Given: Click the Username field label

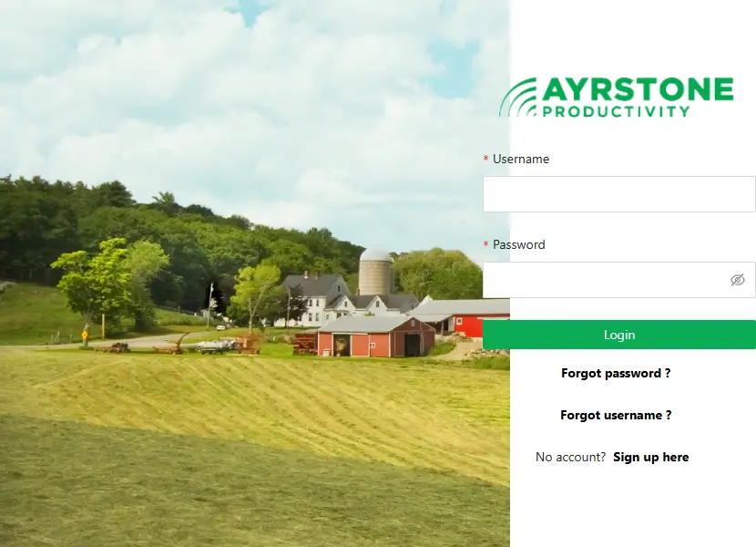Looking at the screenshot, I should pyautogui.click(x=521, y=160).
